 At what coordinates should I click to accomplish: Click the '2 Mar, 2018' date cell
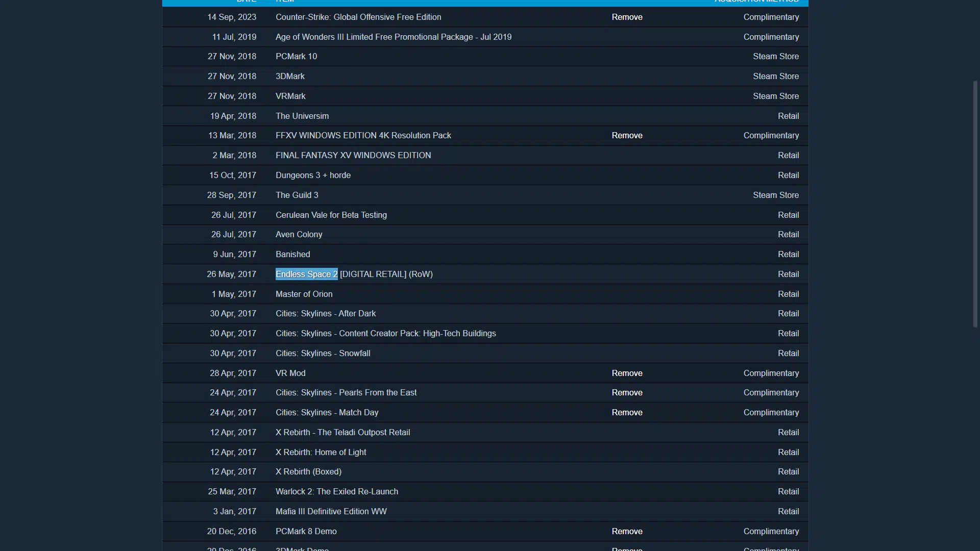[x=234, y=155]
